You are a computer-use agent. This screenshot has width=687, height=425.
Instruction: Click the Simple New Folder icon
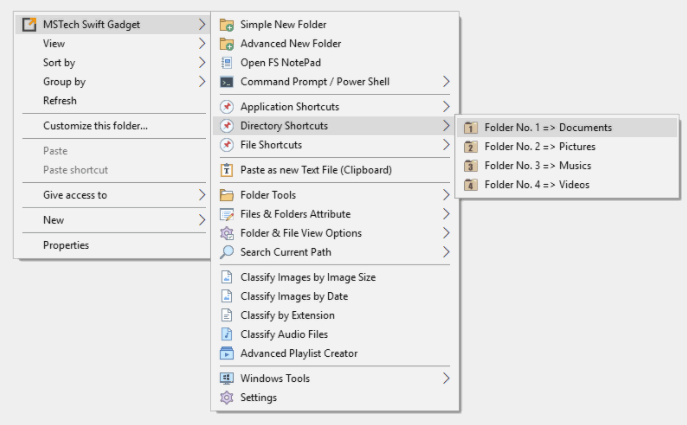[227, 24]
